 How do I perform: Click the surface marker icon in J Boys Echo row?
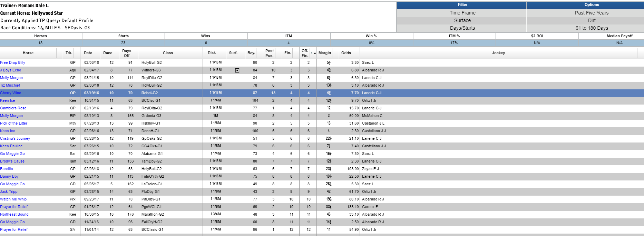click(x=237, y=70)
